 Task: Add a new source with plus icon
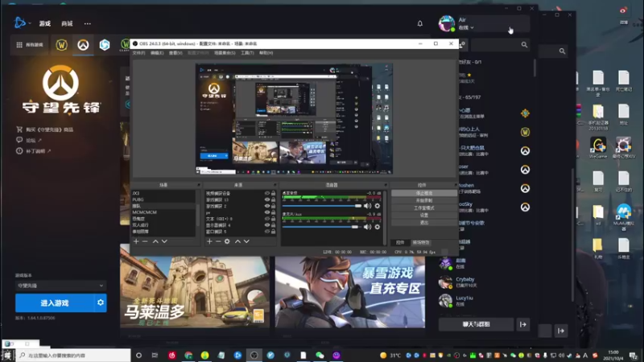point(208,241)
